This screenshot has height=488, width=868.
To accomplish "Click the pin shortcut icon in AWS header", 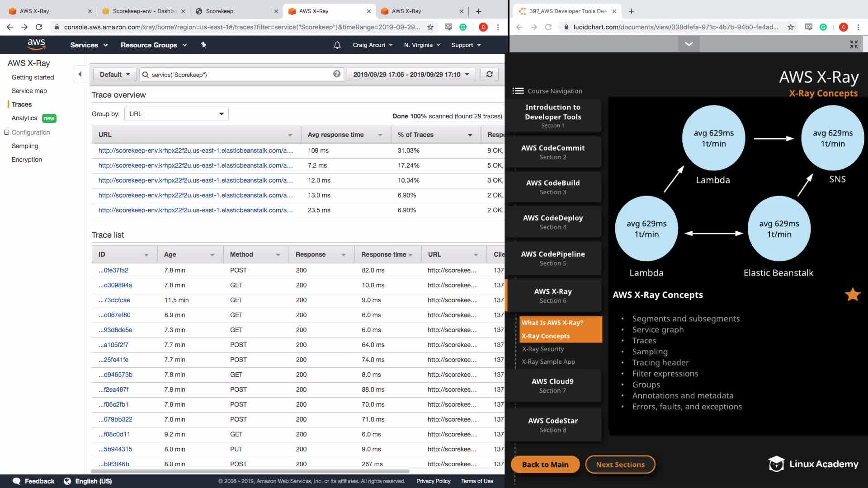I will click(x=203, y=45).
